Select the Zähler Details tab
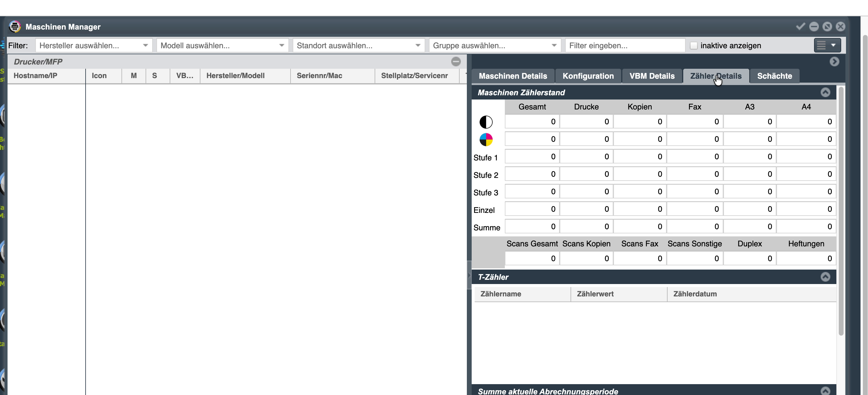Image resolution: width=868 pixels, height=395 pixels. point(716,76)
